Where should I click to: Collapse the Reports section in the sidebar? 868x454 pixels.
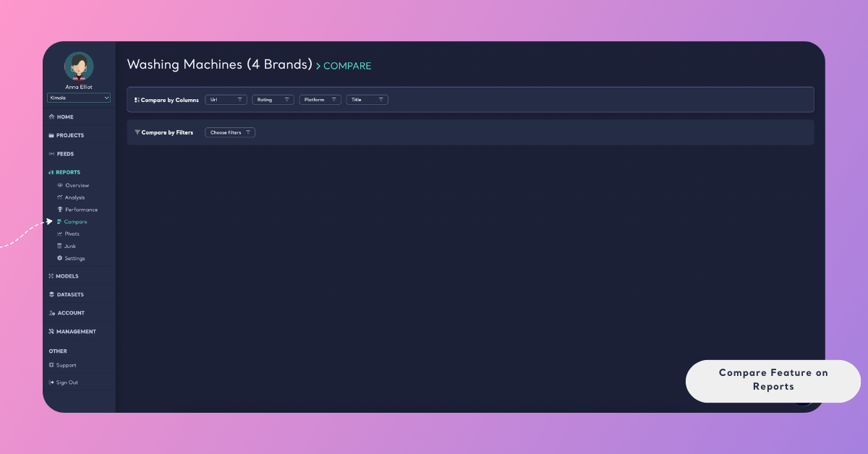pyautogui.click(x=64, y=172)
